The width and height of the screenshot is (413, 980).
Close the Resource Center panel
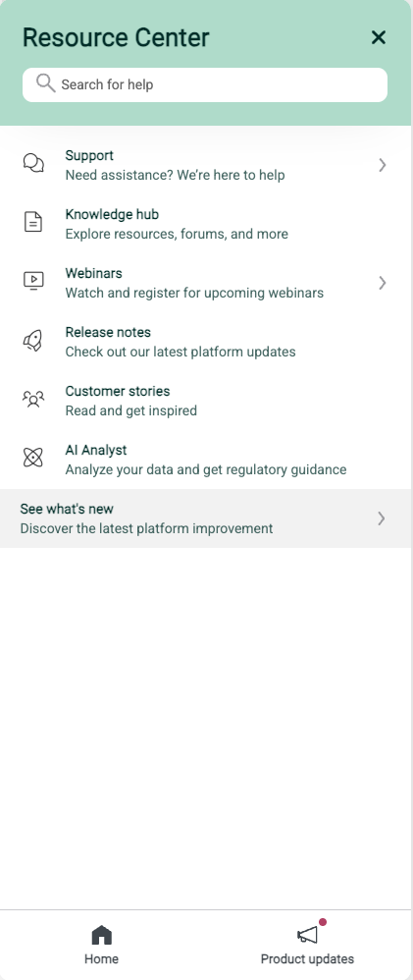378,37
